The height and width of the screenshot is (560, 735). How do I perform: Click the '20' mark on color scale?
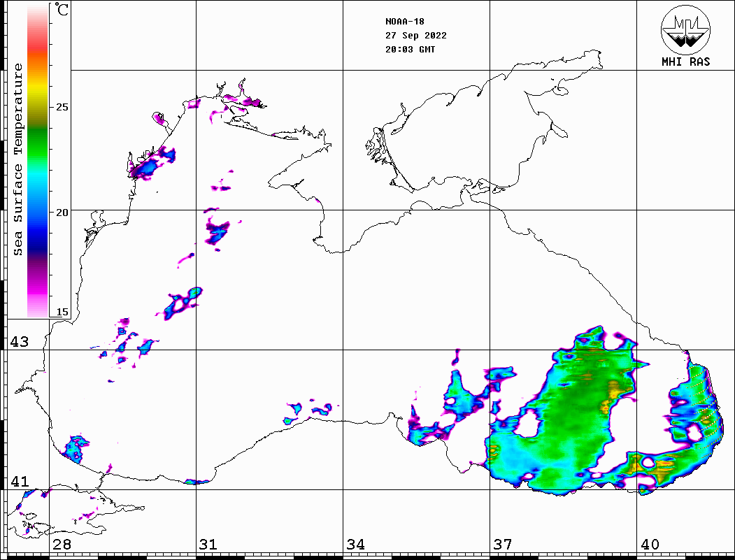(x=62, y=213)
